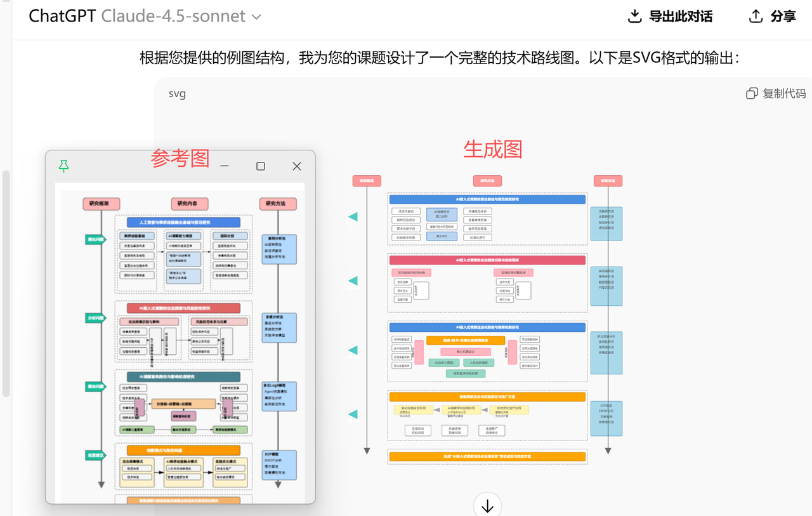Click the orange banner at the diagram bottom
Image resolution: width=812 pixels, height=516 pixels.
(487, 456)
